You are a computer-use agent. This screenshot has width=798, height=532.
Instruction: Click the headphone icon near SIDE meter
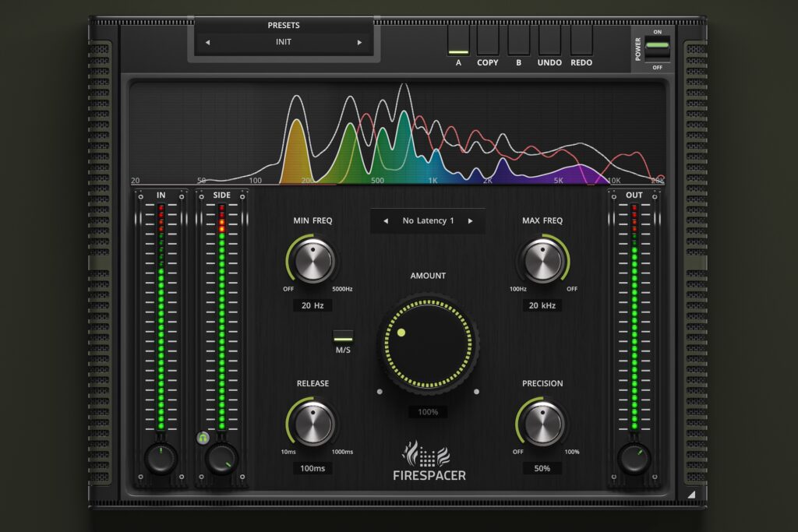(x=203, y=439)
